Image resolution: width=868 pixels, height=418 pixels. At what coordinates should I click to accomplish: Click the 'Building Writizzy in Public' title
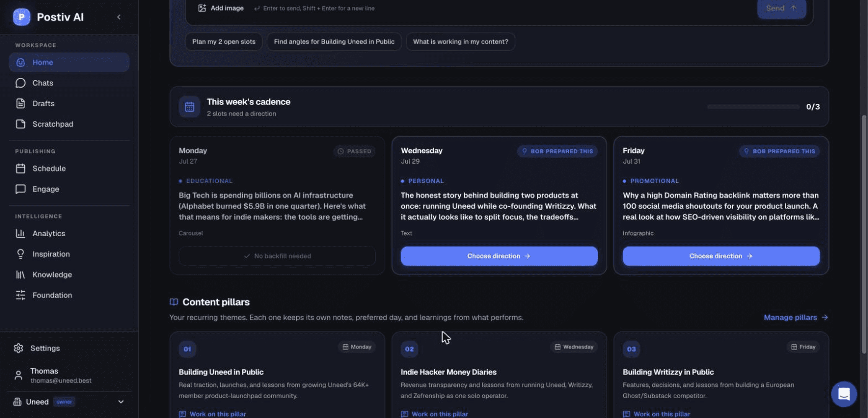[x=668, y=372]
